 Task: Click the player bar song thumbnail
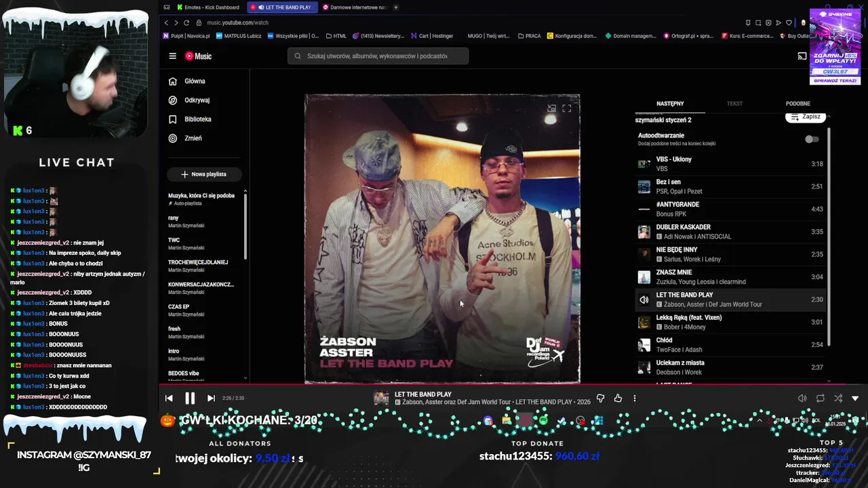tap(381, 399)
